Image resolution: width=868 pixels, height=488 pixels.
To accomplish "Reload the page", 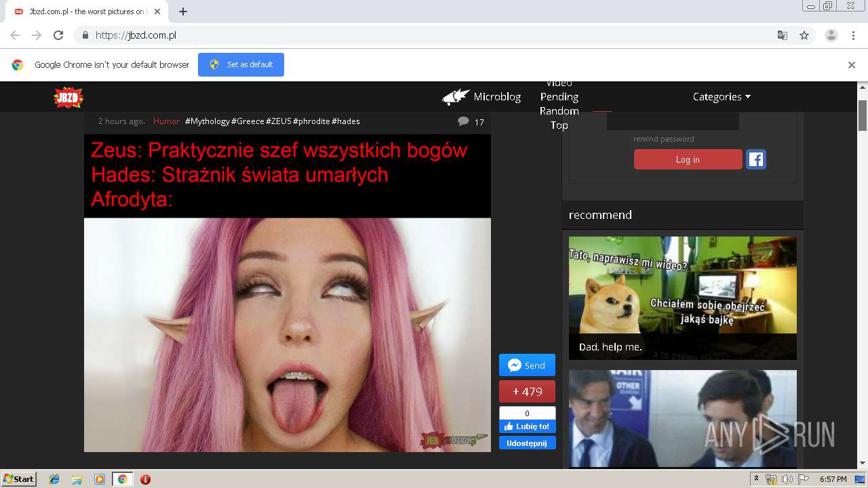I will click(58, 35).
